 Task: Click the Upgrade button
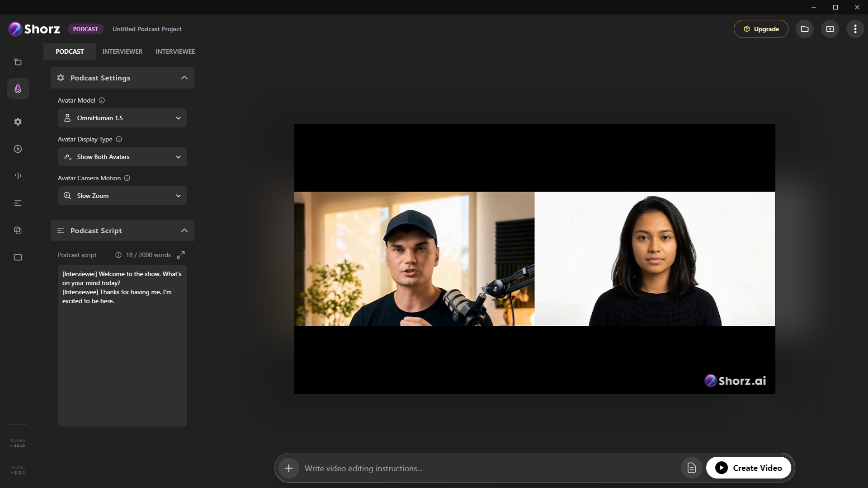tap(760, 28)
